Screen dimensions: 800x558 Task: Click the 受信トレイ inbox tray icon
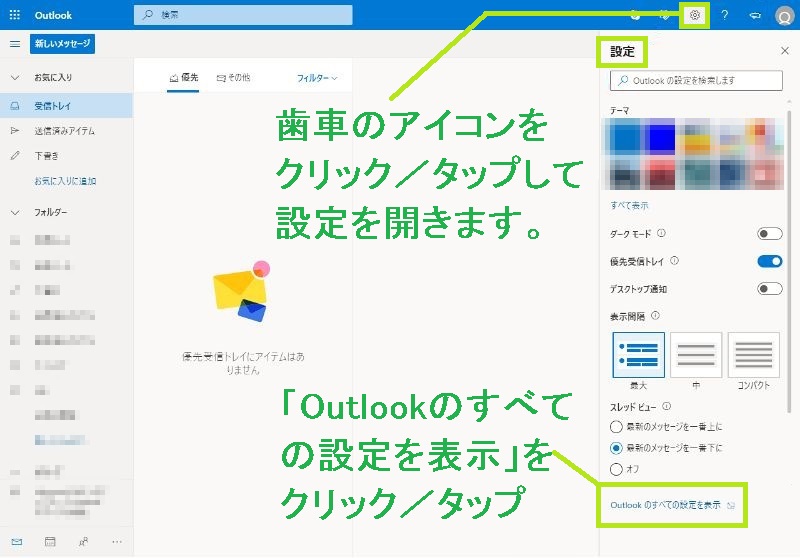[15, 106]
